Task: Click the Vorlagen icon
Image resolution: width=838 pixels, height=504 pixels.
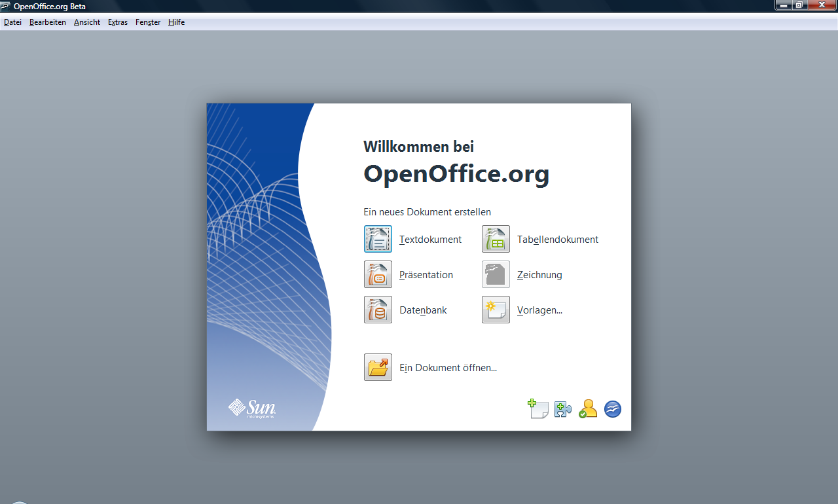Action: [x=496, y=310]
